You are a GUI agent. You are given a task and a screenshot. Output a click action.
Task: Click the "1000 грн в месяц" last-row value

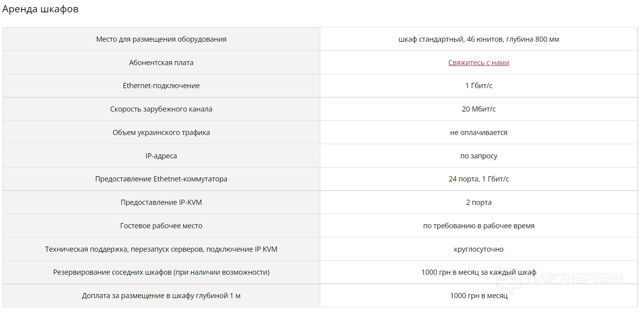coord(478,296)
